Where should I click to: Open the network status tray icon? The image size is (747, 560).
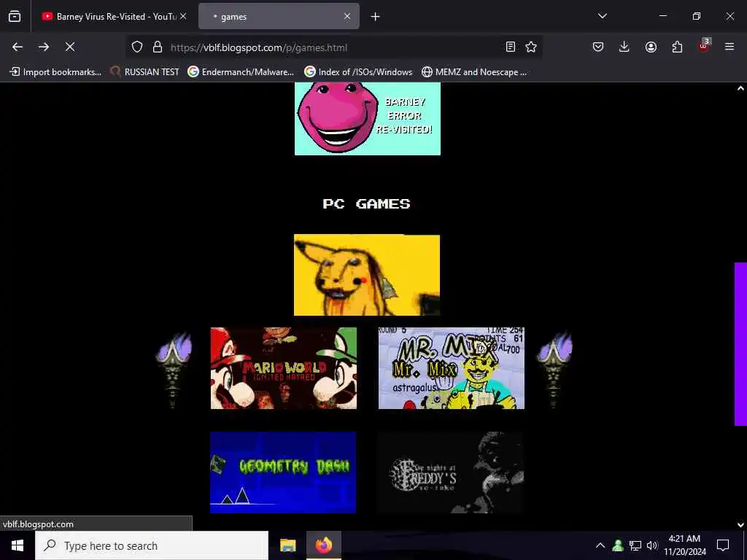coord(635,545)
